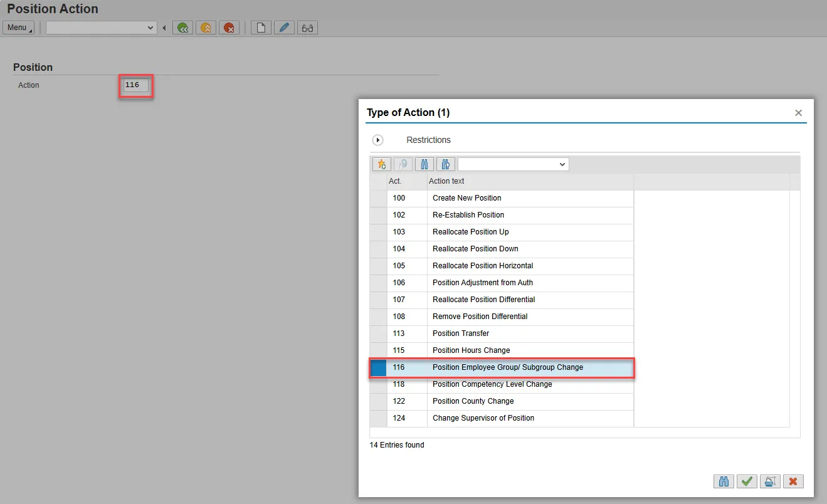Select the Create New Position entry
The height and width of the screenshot is (504, 827).
466,198
